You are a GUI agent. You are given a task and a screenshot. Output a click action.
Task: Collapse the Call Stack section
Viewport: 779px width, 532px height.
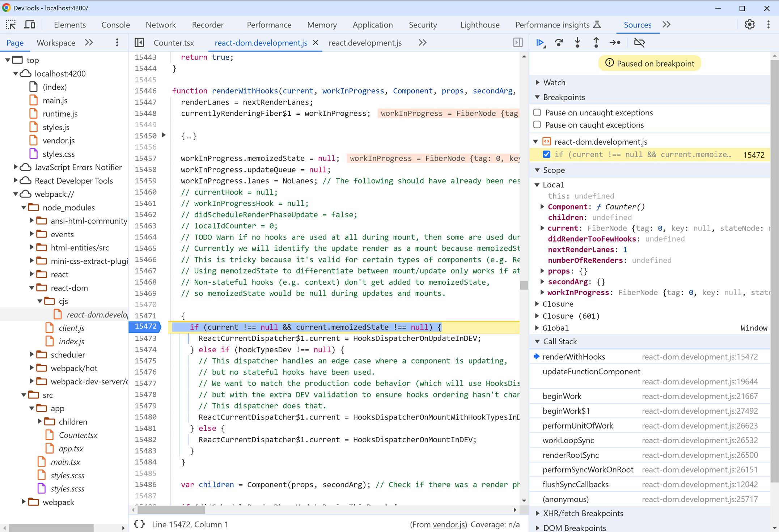click(x=538, y=341)
